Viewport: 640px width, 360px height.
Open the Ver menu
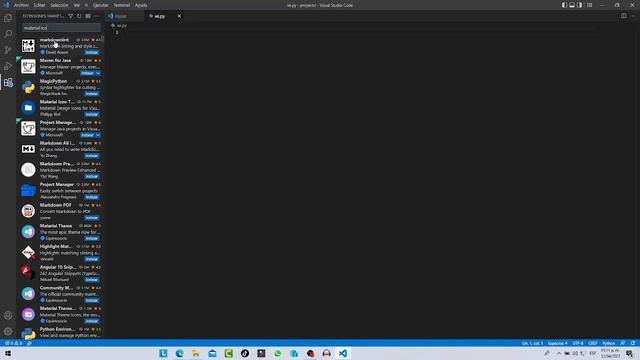[x=76, y=5]
